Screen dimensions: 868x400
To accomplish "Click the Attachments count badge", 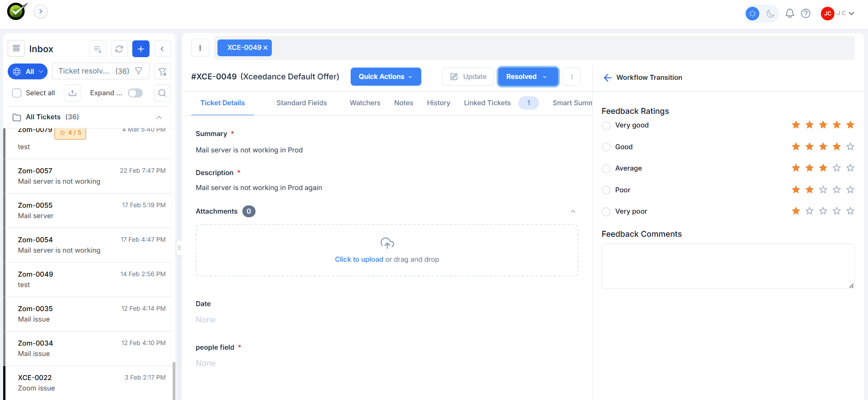I will 249,211.
